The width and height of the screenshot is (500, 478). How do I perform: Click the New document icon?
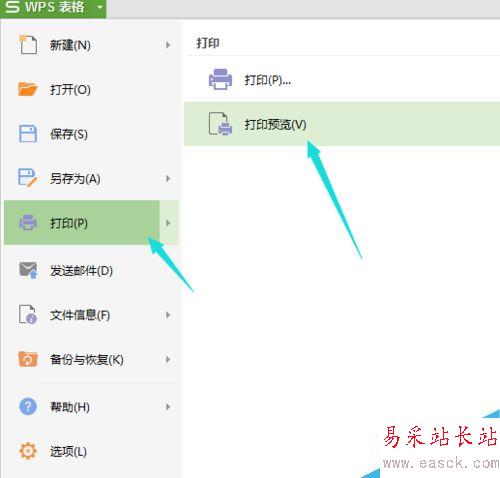pos(28,44)
